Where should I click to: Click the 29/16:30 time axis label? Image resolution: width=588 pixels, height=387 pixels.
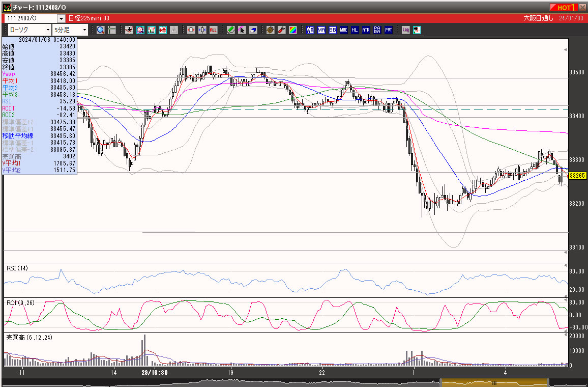coord(155,372)
